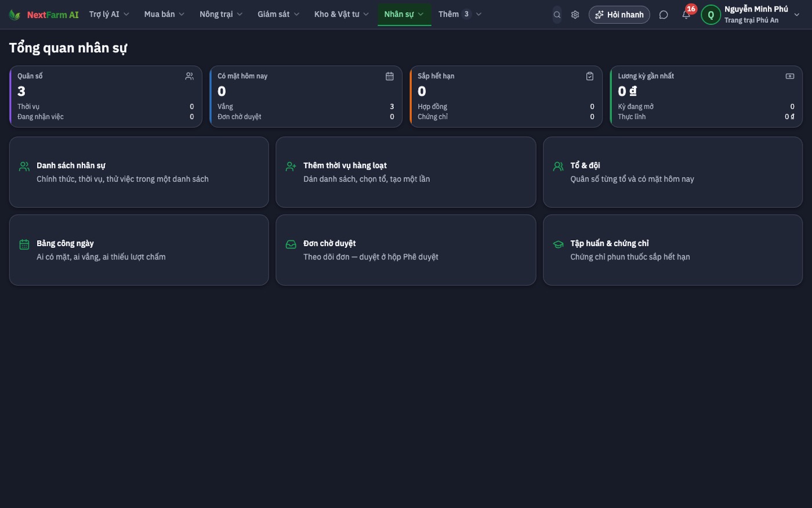The image size is (812, 508).
Task: Open the Thêm menu with badge 3
Action: (460, 15)
